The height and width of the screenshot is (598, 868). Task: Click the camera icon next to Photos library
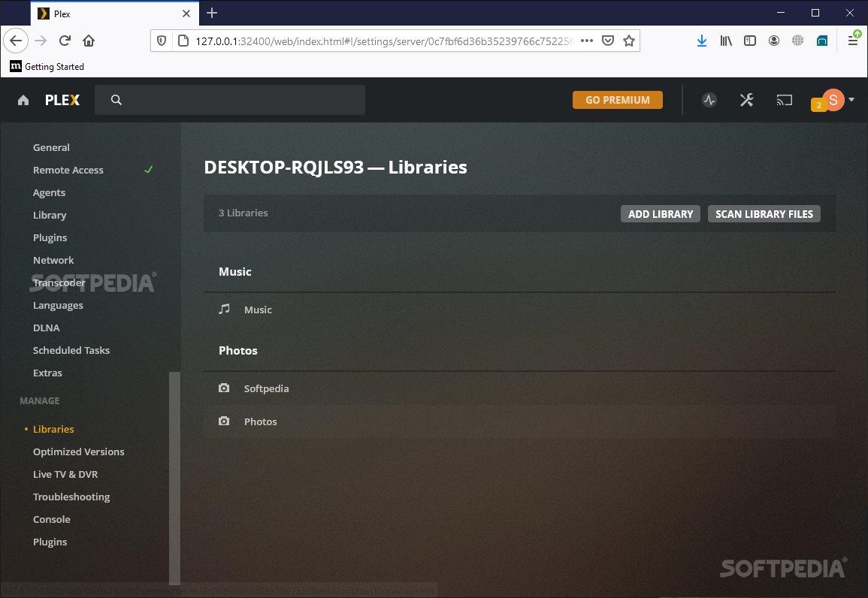(224, 421)
